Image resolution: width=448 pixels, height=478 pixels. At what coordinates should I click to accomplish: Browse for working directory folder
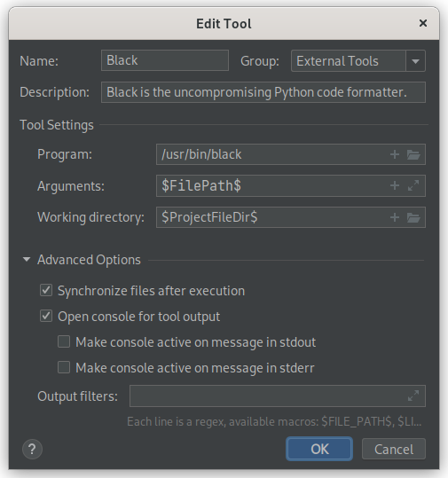click(x=413, y=217)
